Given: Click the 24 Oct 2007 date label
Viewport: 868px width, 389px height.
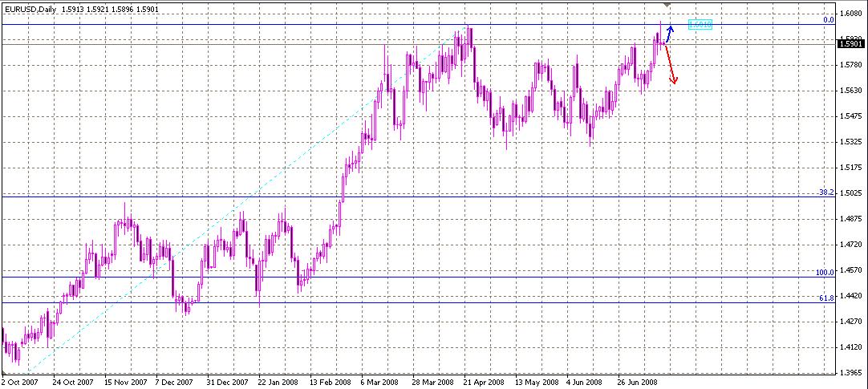Looking at the screenshot, I should pyautogui.click(x=72, y=383).
